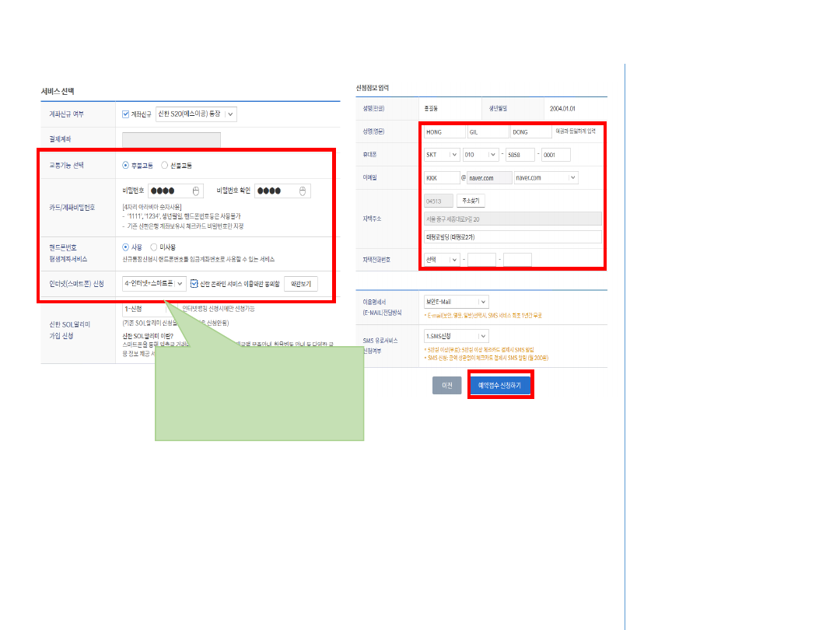Click mouse-input icon in 비밀번호 field
This screenshot has width=840, height=630.
pos(196,191)
